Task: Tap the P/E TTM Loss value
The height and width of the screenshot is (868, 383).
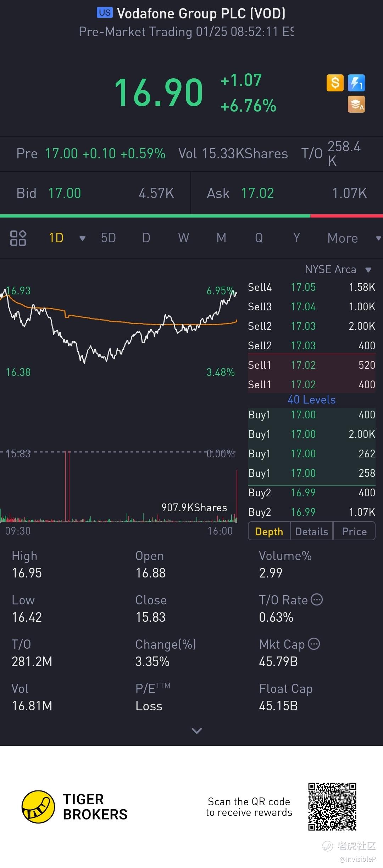Action: tap(149, 706)
